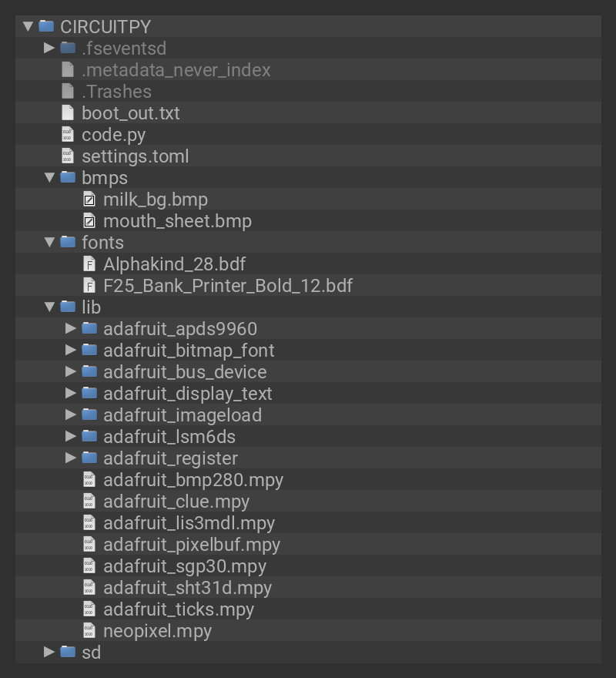Screen dimensions: 616x678
Task: Select the adafruit_imageload folder name
Action: [182, 415]
